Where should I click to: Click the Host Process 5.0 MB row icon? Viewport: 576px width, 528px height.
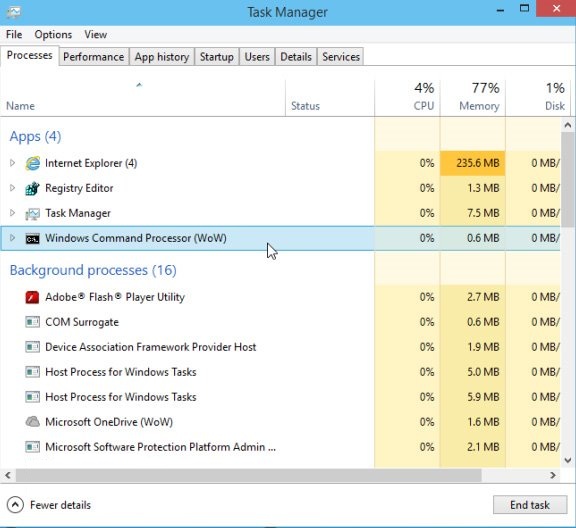(32, 372)
